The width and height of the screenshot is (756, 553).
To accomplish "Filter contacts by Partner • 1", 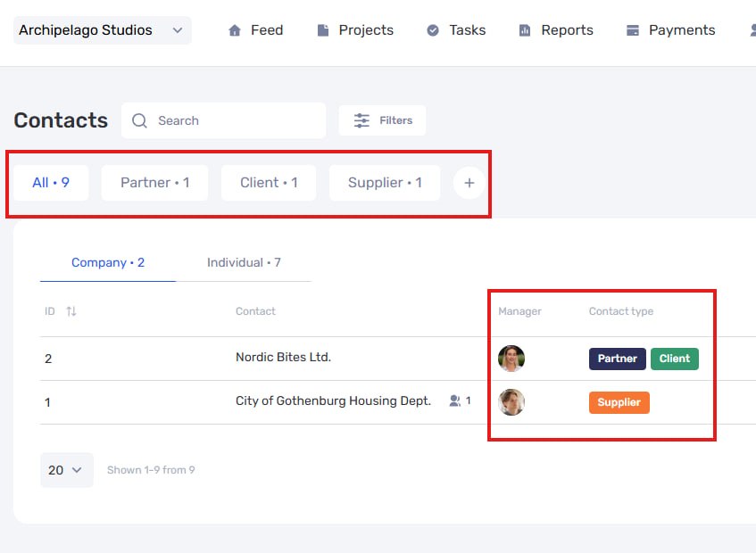I will click(154, 183).
